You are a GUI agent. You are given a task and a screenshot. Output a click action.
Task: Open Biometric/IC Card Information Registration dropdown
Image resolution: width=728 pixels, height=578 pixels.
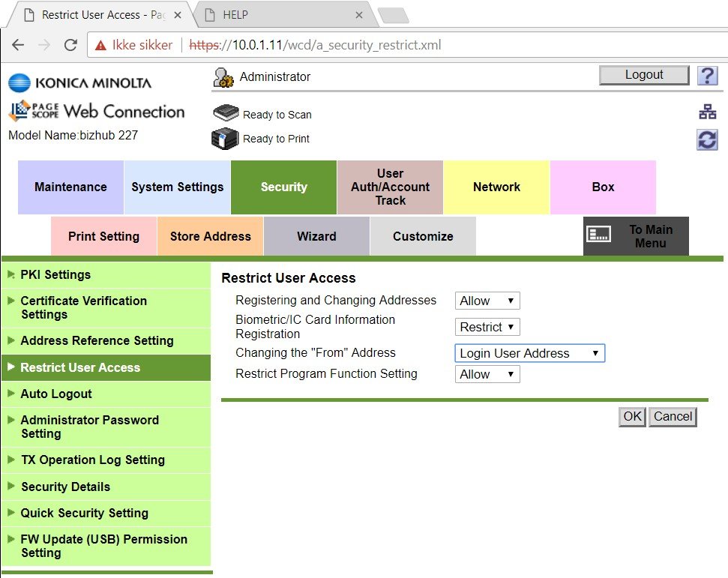tap(487, 327)
